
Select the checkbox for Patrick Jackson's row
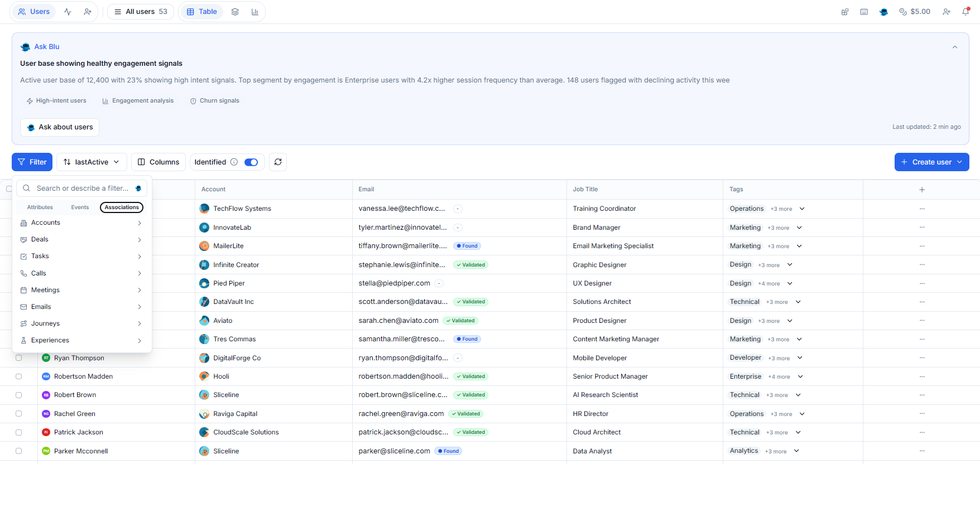pos(19,432)
